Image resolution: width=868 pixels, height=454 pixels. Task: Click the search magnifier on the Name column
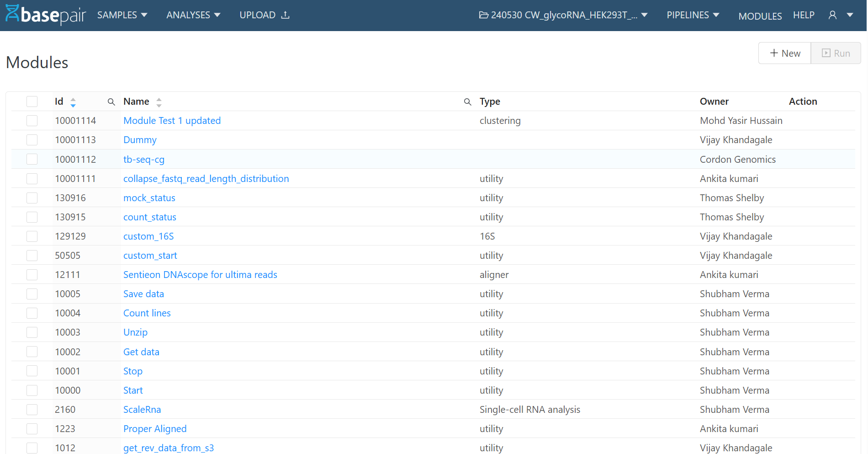467,101
